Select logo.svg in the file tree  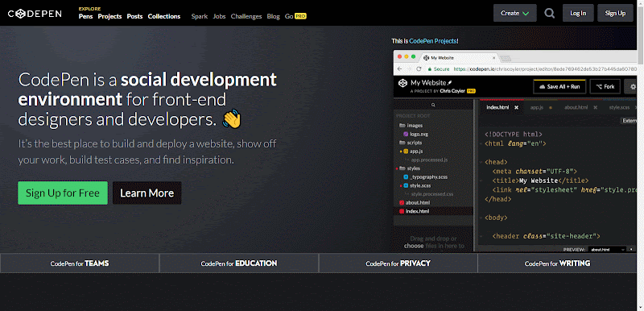(416, 134)
